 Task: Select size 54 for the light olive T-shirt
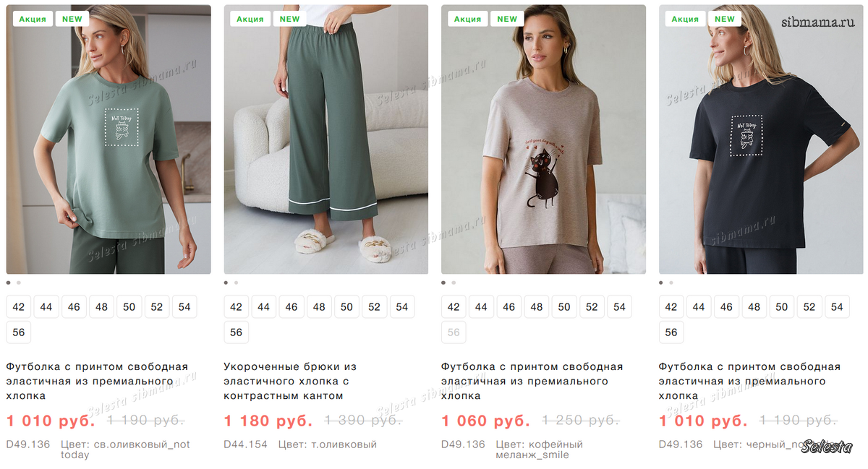click(x=184, y=306)
